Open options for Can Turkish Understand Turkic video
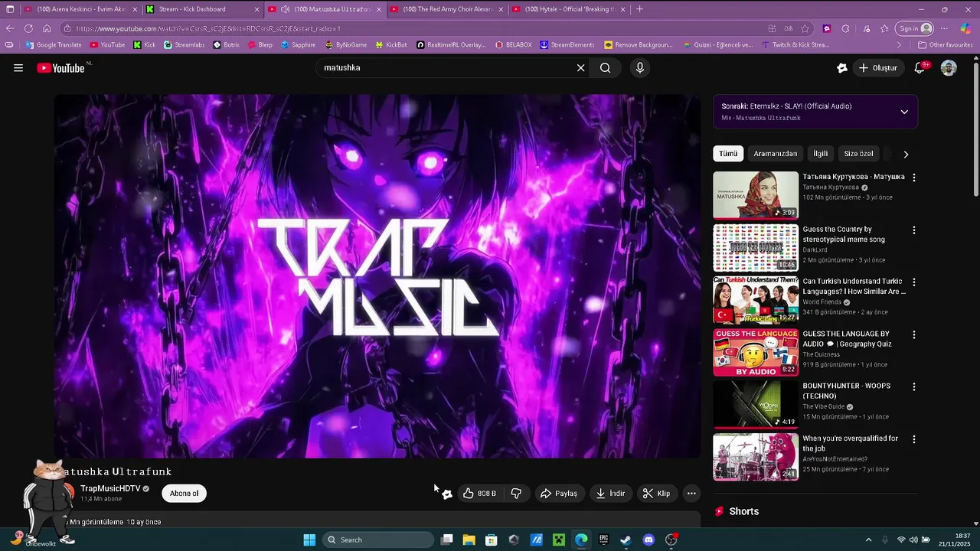The image size is (980, 551). click(913, 282)
